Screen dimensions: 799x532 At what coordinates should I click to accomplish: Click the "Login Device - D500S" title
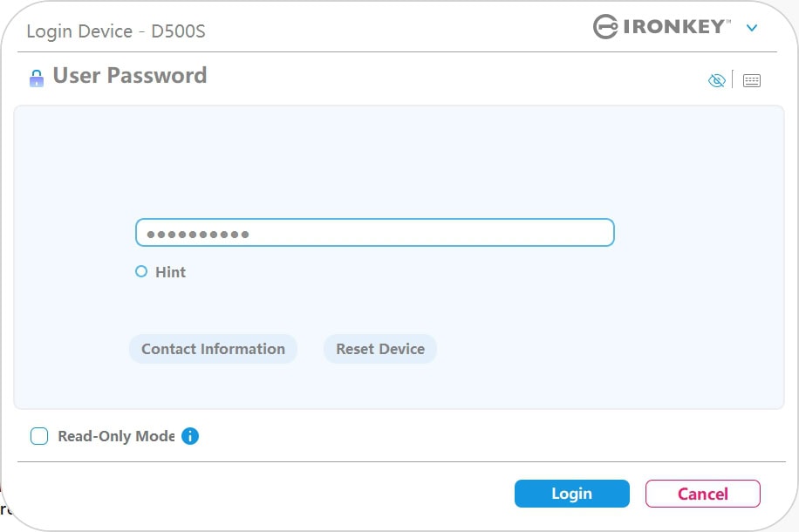click(116, 32)
